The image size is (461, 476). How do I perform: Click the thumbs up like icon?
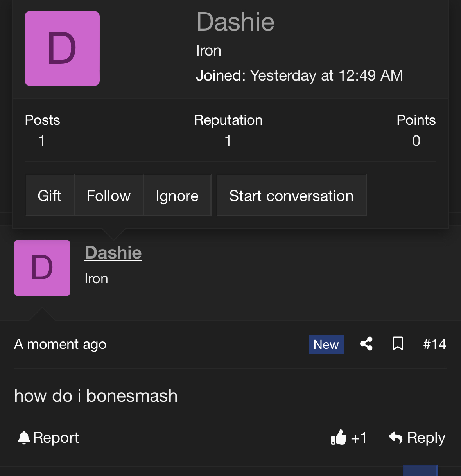pyautogui.click(x=338, y=438)
